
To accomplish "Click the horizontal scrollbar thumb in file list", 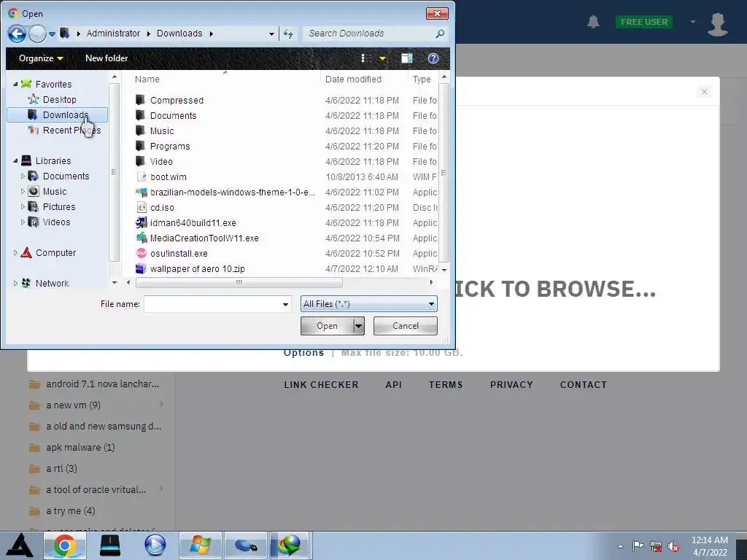I will [239, 282].
